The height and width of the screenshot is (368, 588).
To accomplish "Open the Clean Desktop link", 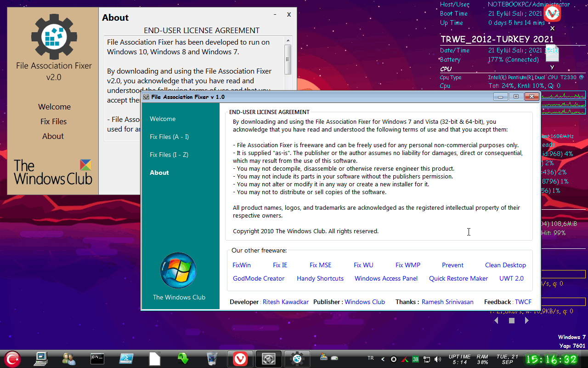I will pos(505,265).
